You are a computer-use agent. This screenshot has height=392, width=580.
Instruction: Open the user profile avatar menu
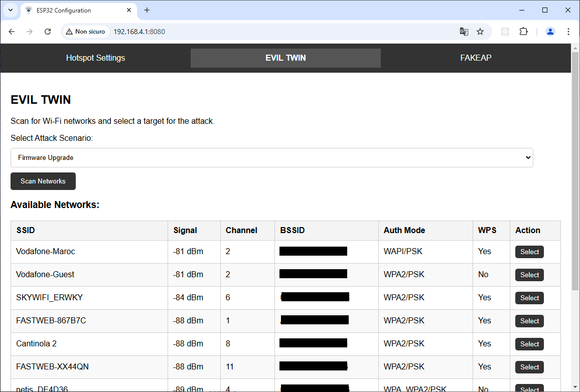coord(550,32)
